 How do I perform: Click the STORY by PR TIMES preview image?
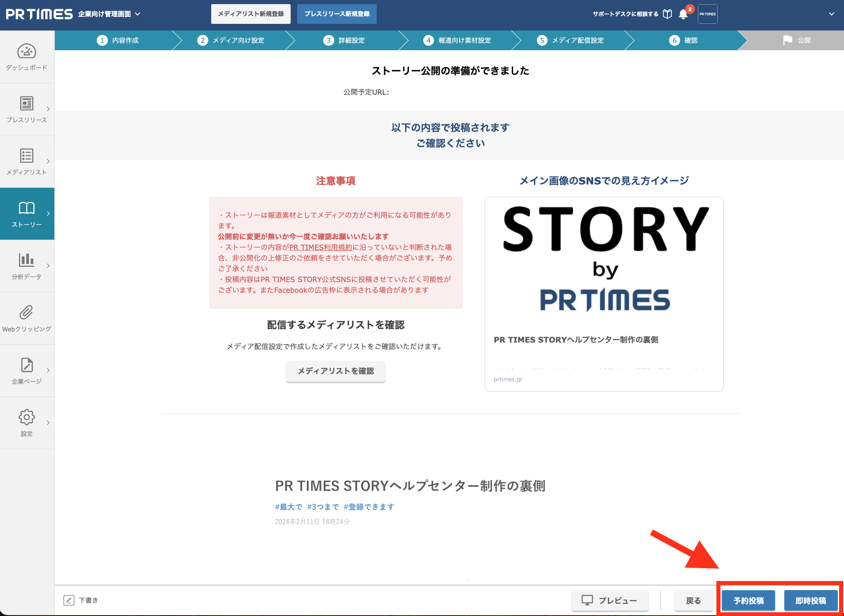pos(604,259)
